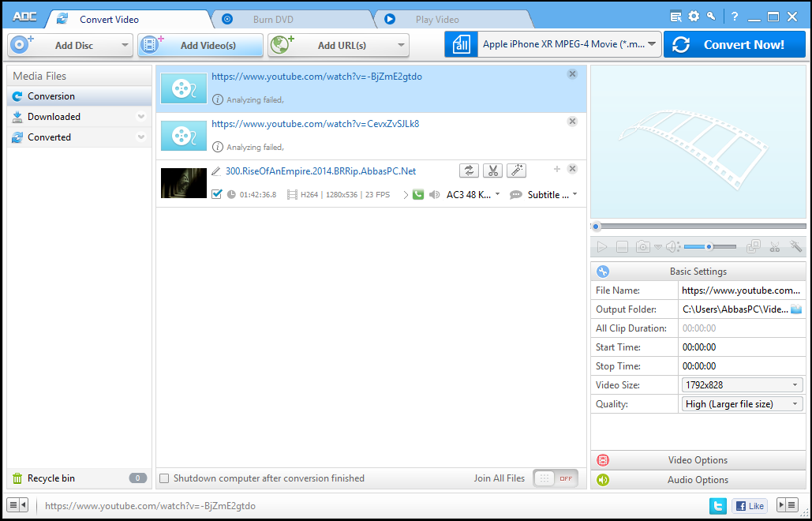Open output profile dropdown Apple iPhone XR
Viewport: 812px width, 521px height.
(569, 44)
